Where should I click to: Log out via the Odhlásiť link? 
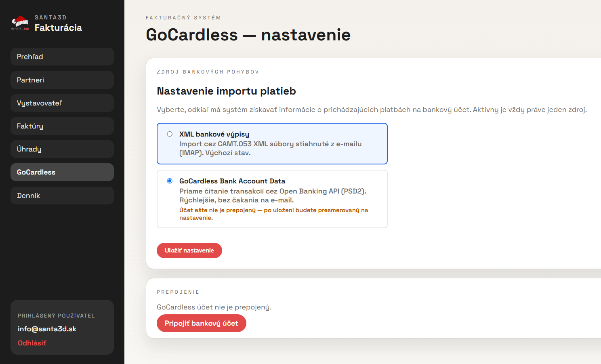coord(32,343)
